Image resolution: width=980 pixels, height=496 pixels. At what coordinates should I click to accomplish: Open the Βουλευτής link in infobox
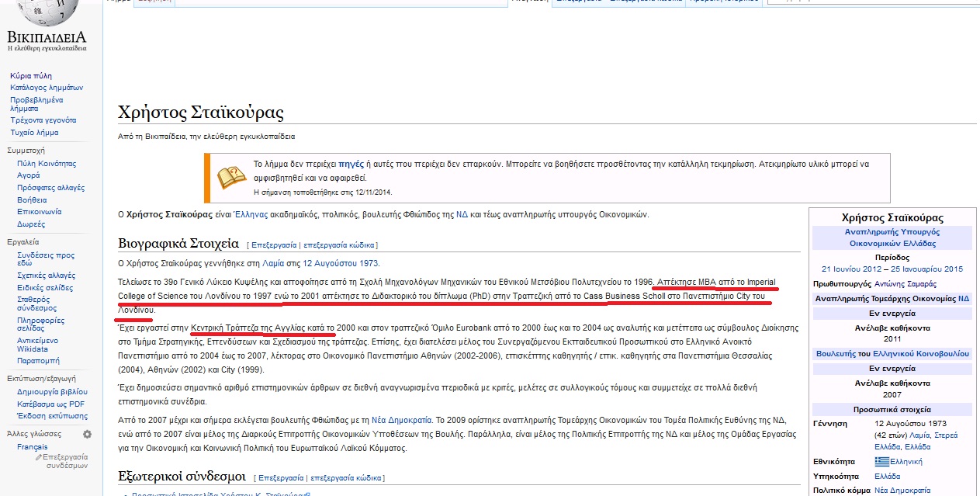[x=836, y=354]
